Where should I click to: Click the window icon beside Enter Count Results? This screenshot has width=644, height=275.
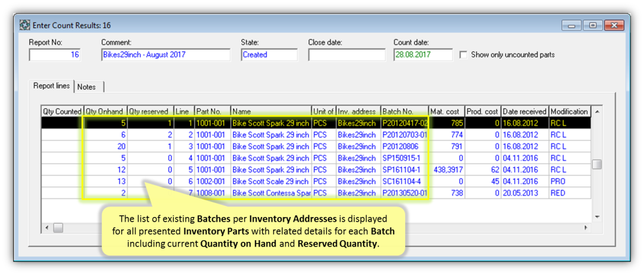click(x=25, y=25)
